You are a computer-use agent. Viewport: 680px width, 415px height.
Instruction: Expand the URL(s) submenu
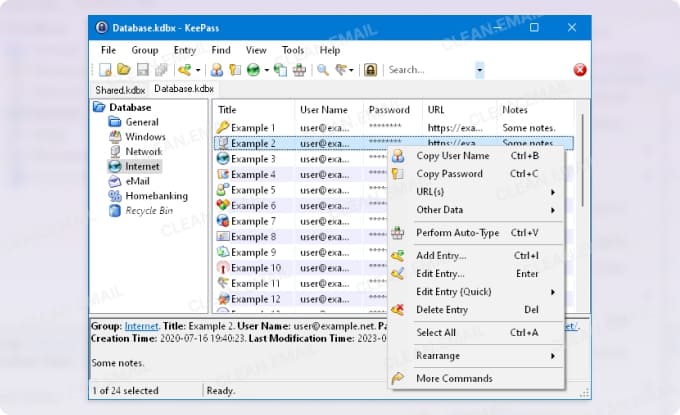tap(476, 192)
